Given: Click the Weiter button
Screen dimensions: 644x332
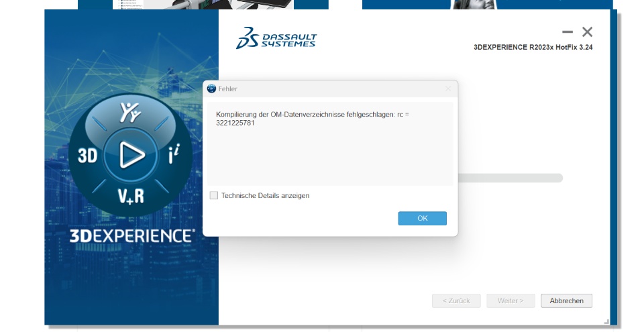Looking at the screenshot, I should click(x=511, y=300).
